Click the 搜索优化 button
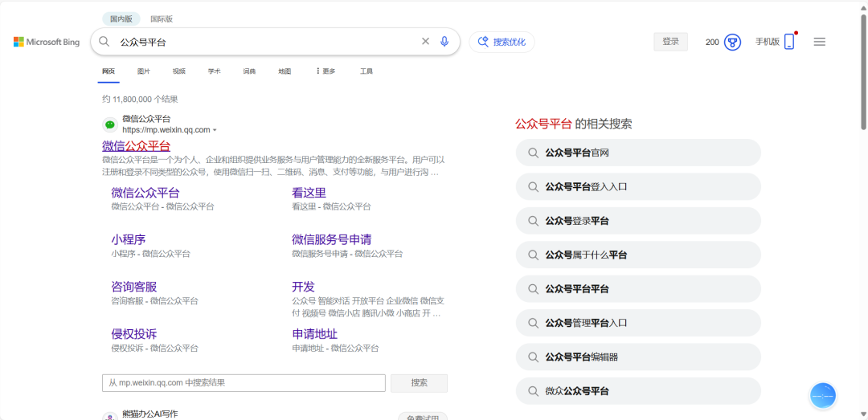The height and width of the screenshot is (420, 868). tap(502, 42)
